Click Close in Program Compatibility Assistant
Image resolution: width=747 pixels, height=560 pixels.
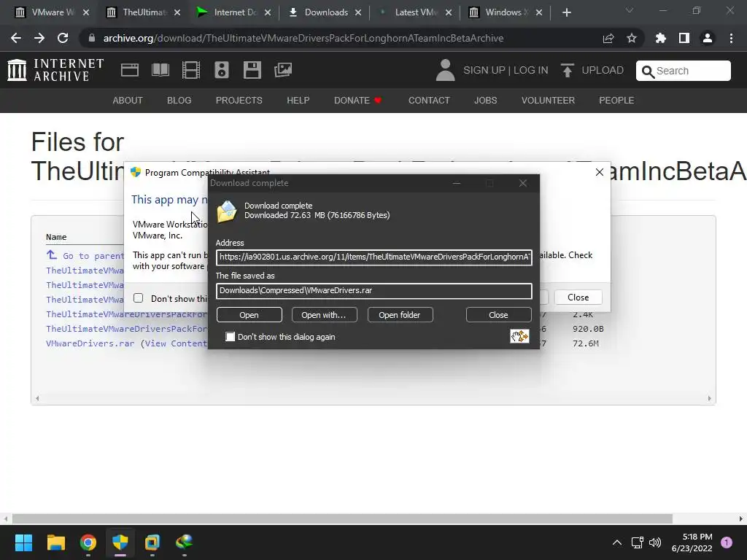(578, 297)
